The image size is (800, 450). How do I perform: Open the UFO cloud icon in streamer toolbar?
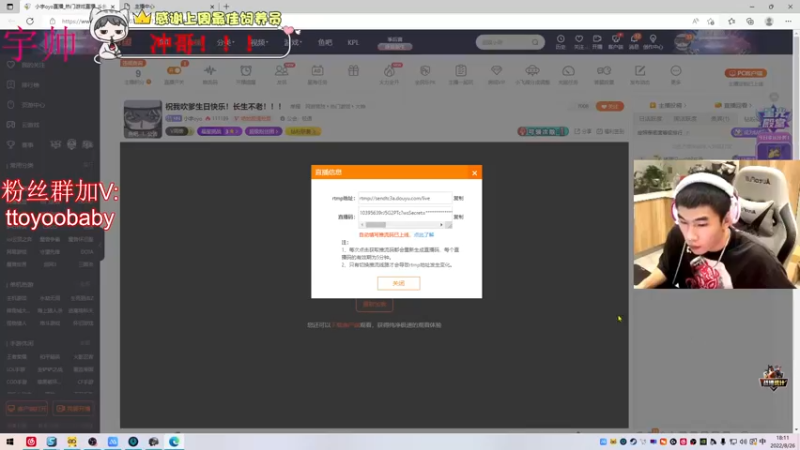(532, 70)
